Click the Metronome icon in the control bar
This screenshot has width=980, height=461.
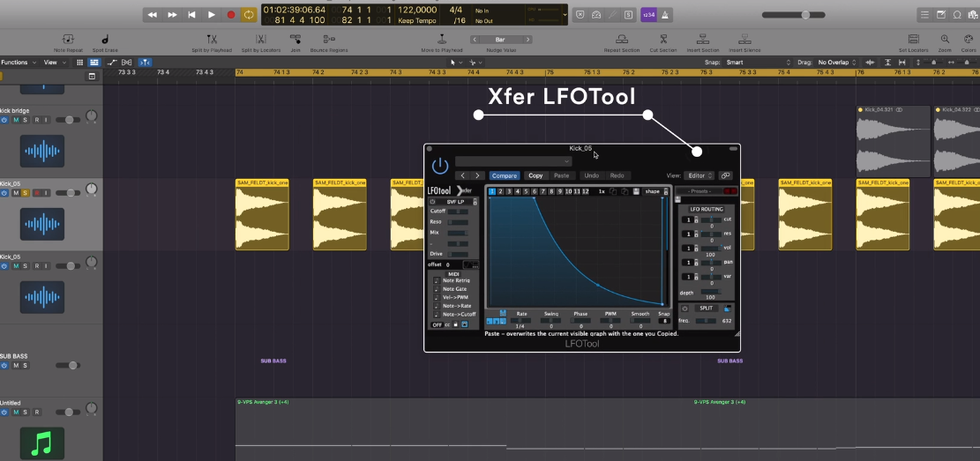click(x=665, y=15)
